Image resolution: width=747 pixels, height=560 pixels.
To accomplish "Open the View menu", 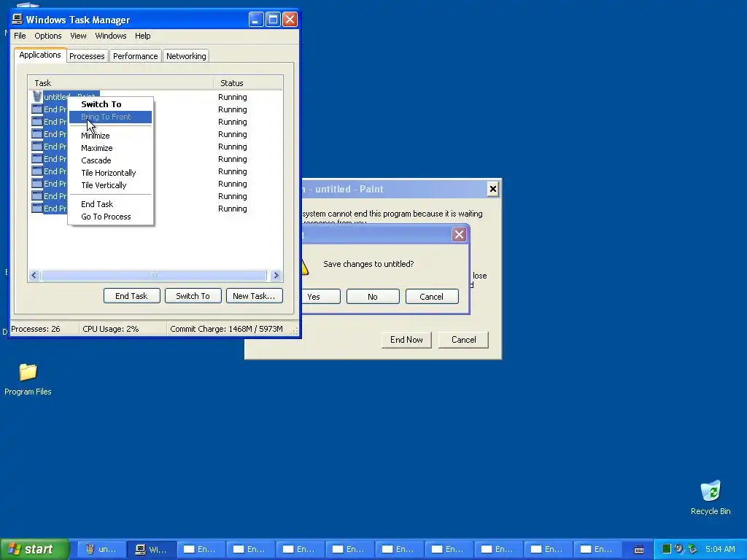I will pyautogui.click(x=78, y=36).
